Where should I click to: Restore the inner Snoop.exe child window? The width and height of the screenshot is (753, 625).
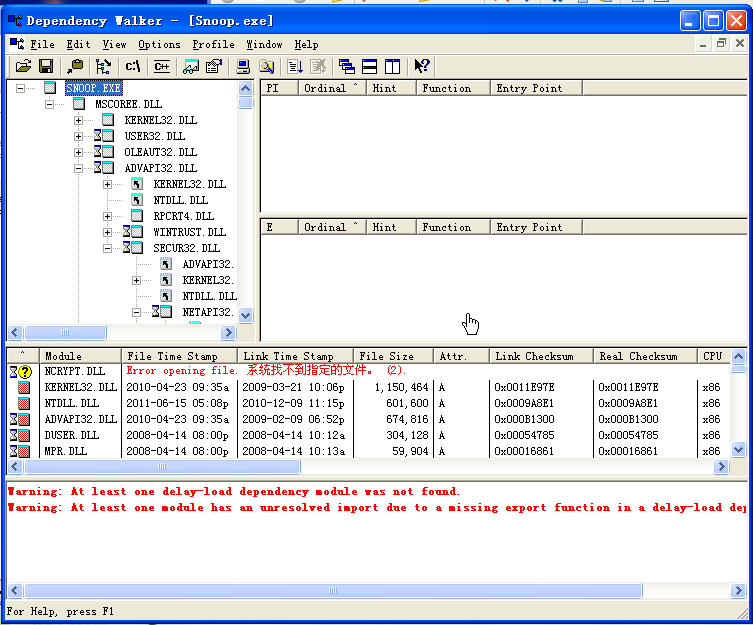click(721, 44)
